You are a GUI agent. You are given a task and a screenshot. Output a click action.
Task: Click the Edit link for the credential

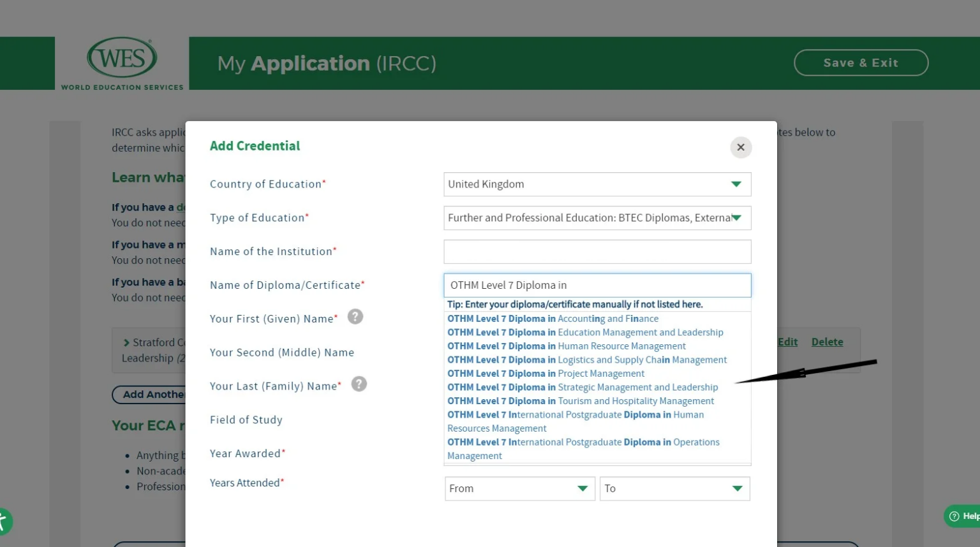(x=787, y=342)
